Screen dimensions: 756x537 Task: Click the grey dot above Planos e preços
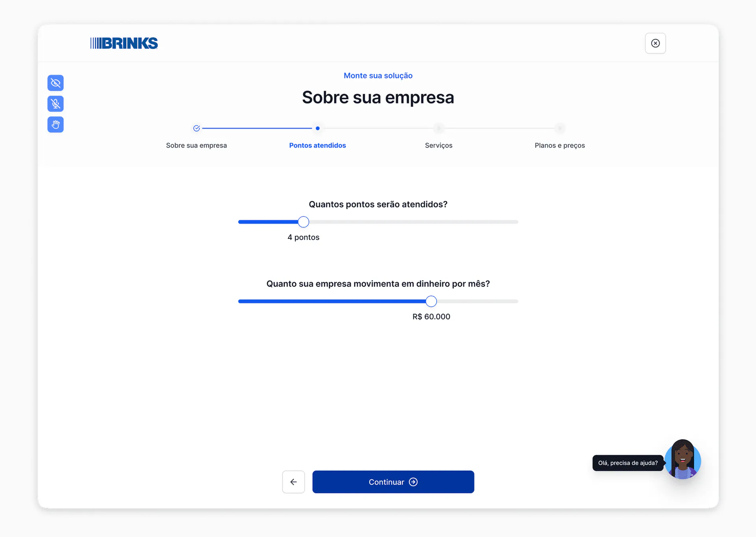(x=560, y=128)
